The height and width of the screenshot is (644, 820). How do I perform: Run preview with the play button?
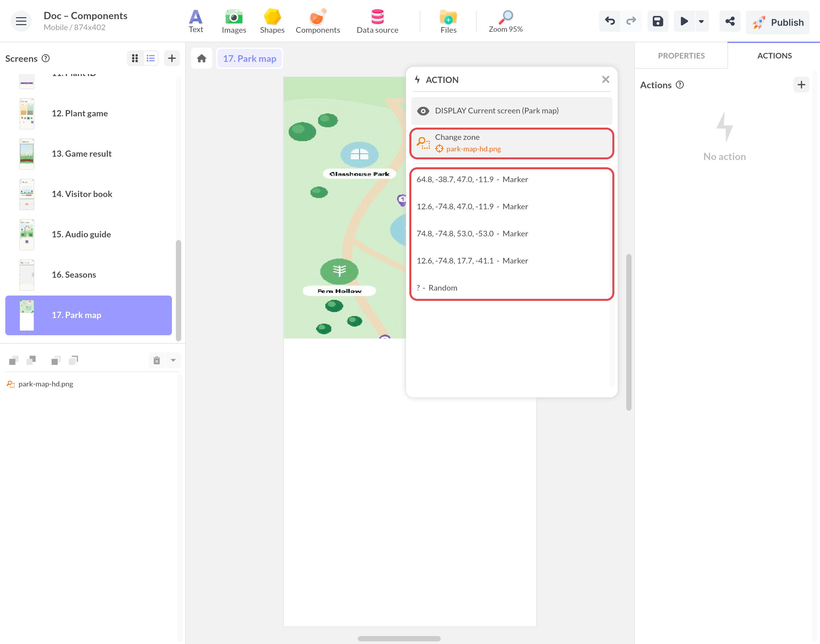684,21
